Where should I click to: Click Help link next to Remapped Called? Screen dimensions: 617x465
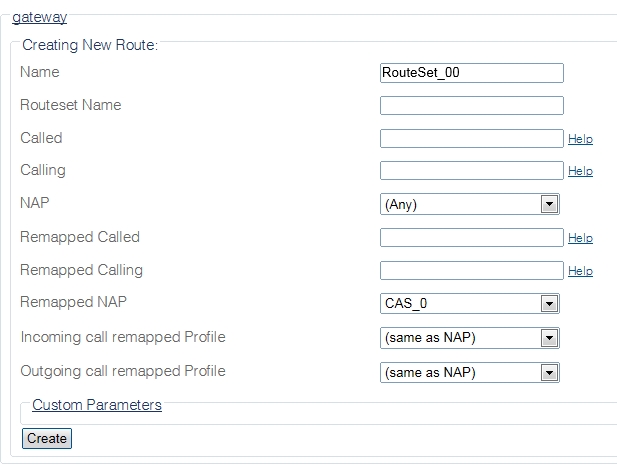(580, 238)
